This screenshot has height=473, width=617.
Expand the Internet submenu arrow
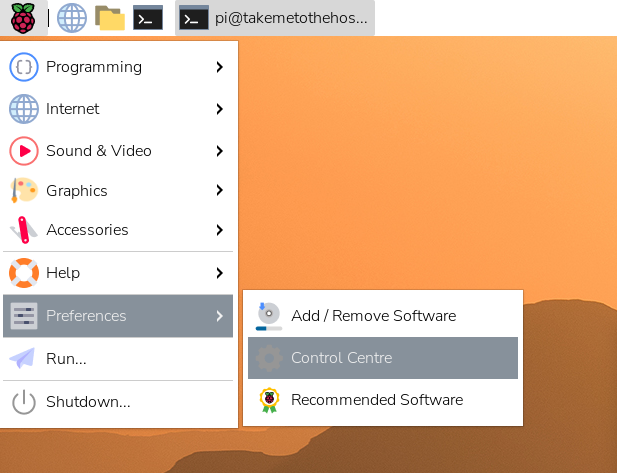click(220, 109)
